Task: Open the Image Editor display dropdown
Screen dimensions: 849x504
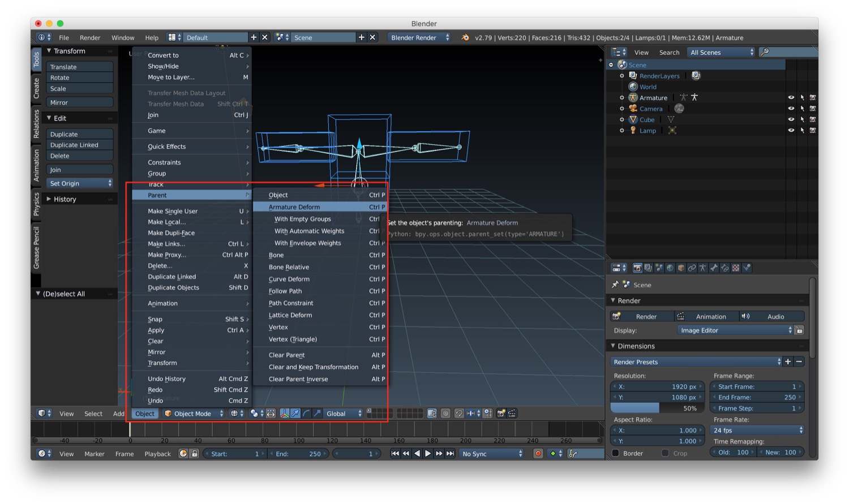Action: tap(735, 330)
